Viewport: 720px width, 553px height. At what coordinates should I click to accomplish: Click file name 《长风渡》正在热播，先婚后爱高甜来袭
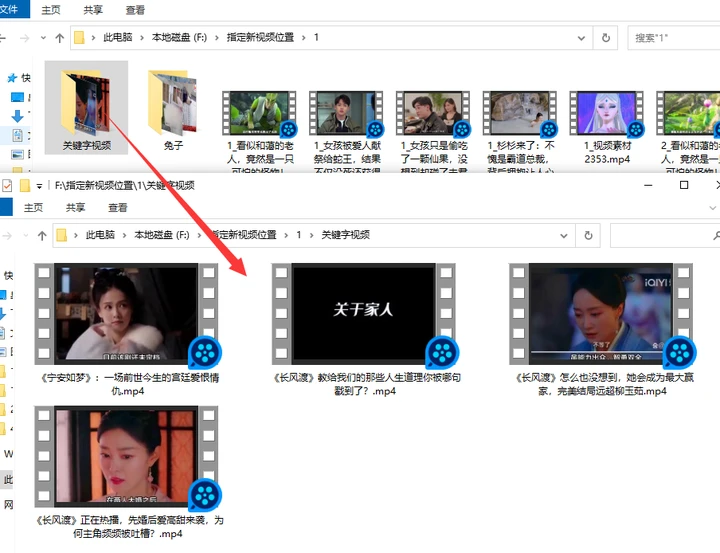[128, 527]
